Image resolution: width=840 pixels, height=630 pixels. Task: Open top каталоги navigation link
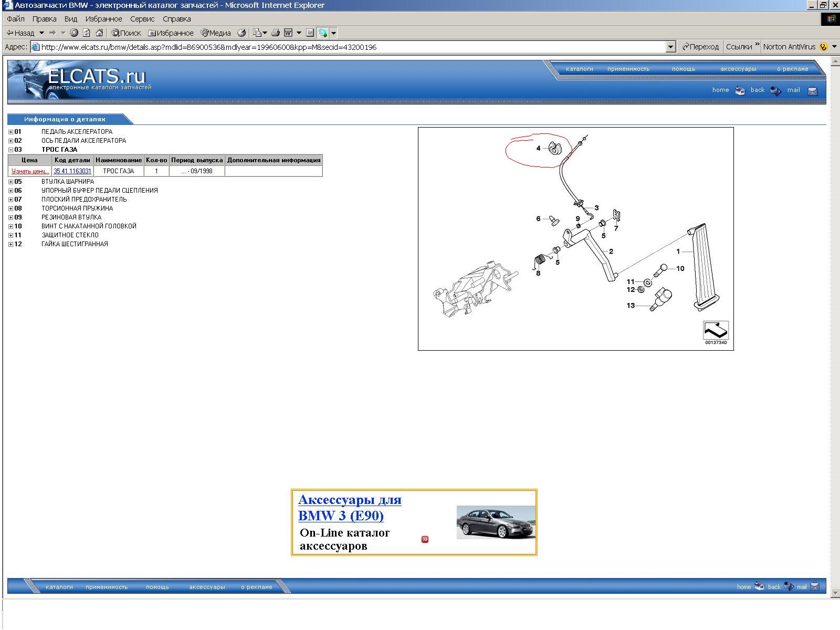click(x=580, y=69)
